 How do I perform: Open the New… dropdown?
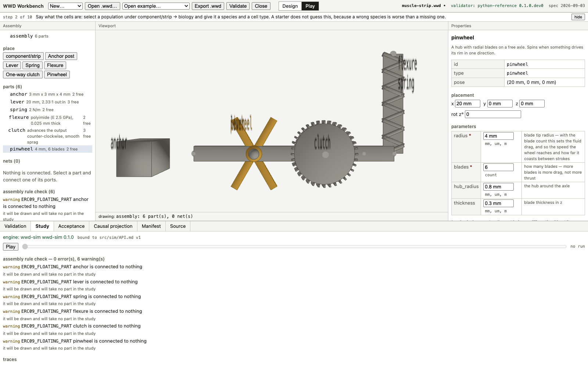[65, 6]
